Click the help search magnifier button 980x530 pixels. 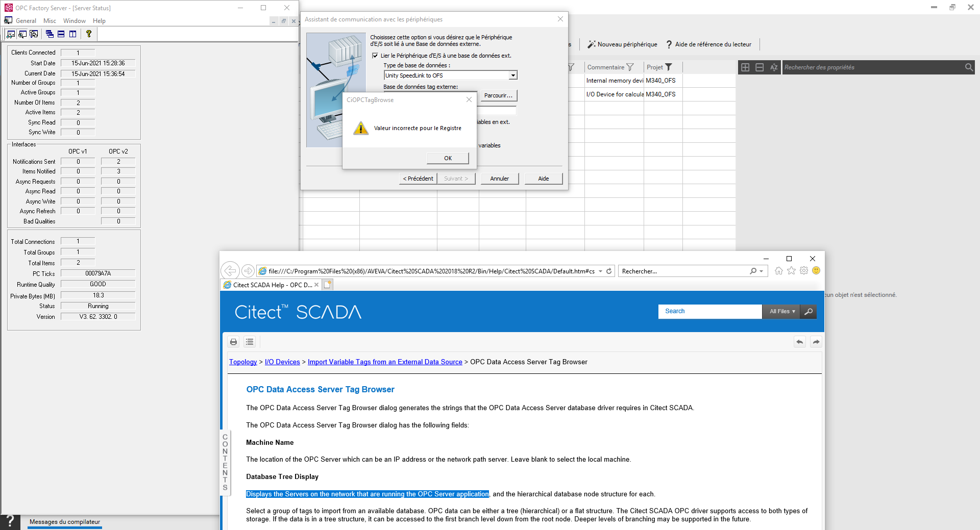(808, 311)
